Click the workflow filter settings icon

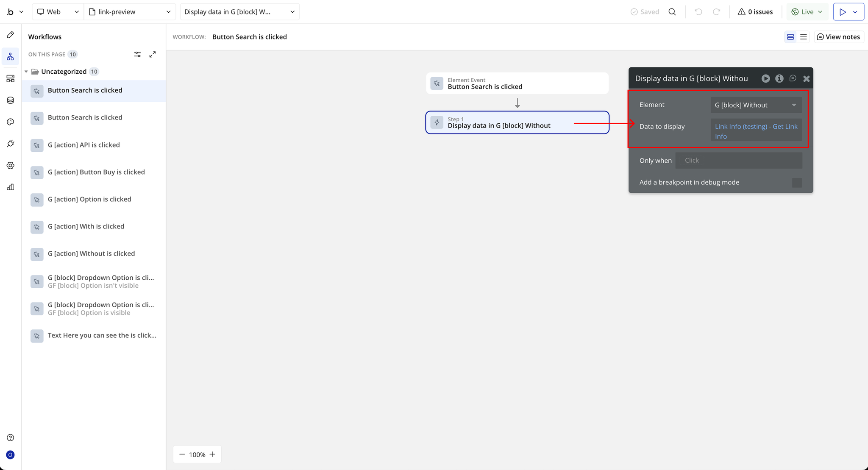tap(137, 54)
